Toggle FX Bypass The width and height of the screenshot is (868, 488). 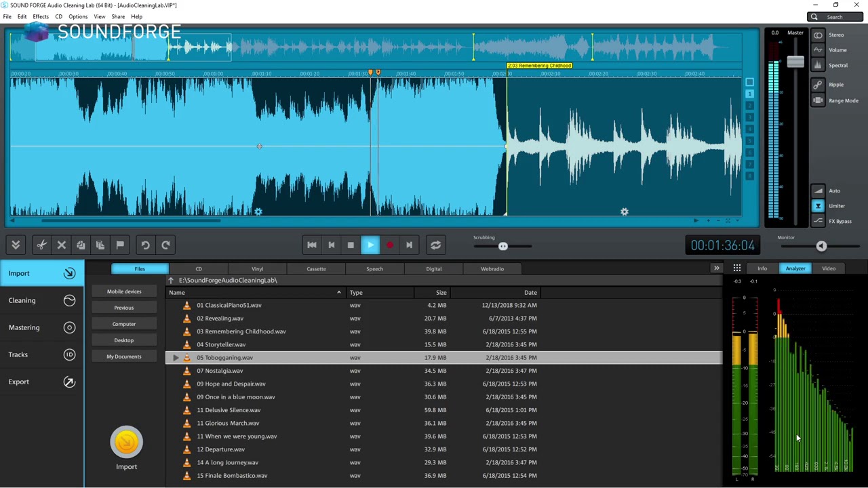(x=818, y=221)
